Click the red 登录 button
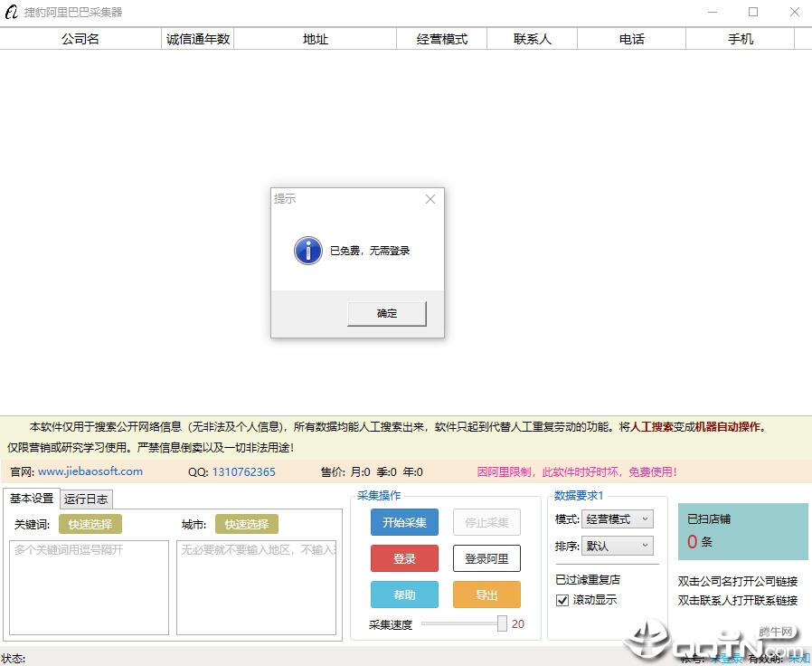 pos(404,558)
